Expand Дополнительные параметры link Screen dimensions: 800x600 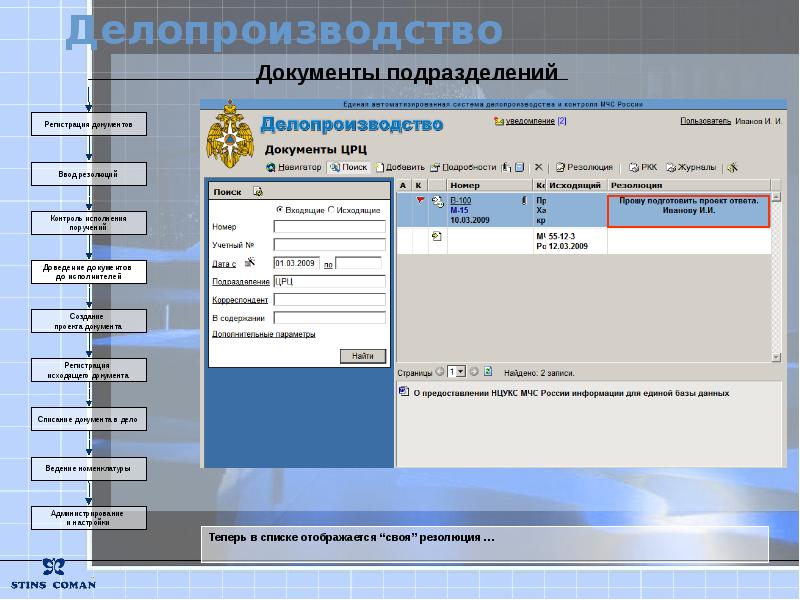pos(264,334)
